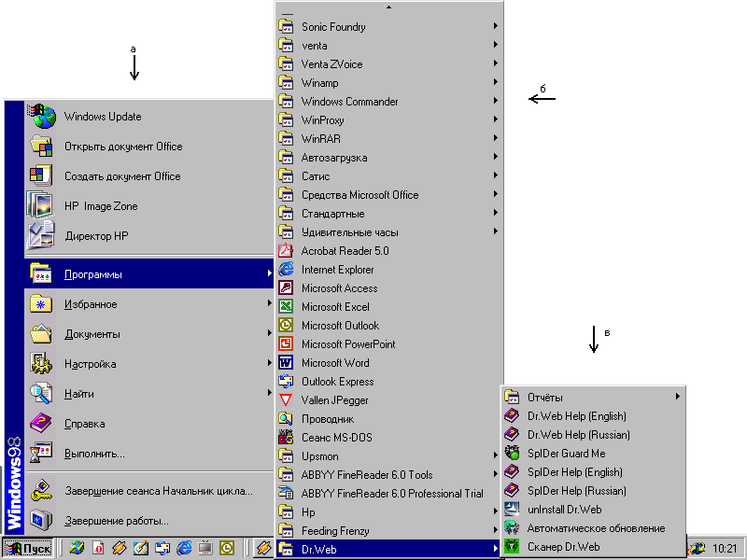Click the Удивительные часы entry
This screenshot has height=560, width=747.
pyautogui.click(x=388, y=231)
